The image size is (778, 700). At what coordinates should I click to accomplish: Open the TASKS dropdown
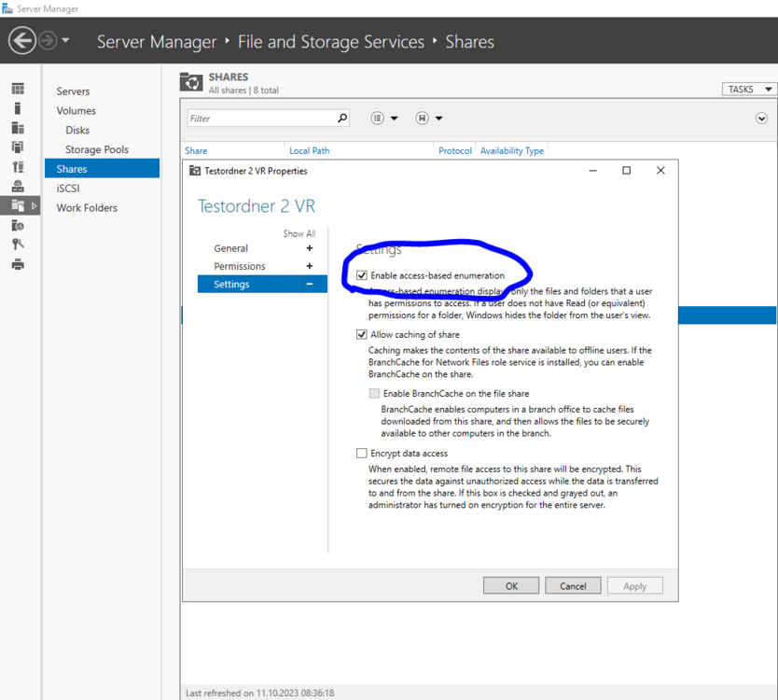click(749, 89)
